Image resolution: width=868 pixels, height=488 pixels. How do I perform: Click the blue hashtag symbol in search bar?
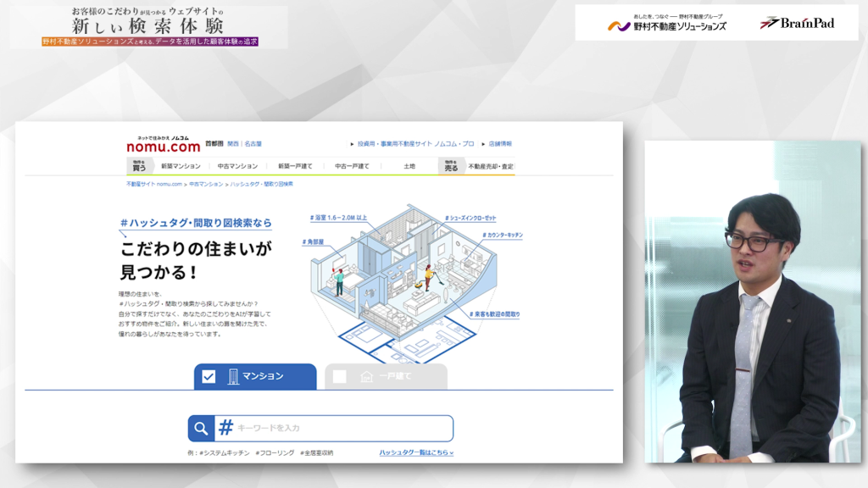(x=225, y=428)
